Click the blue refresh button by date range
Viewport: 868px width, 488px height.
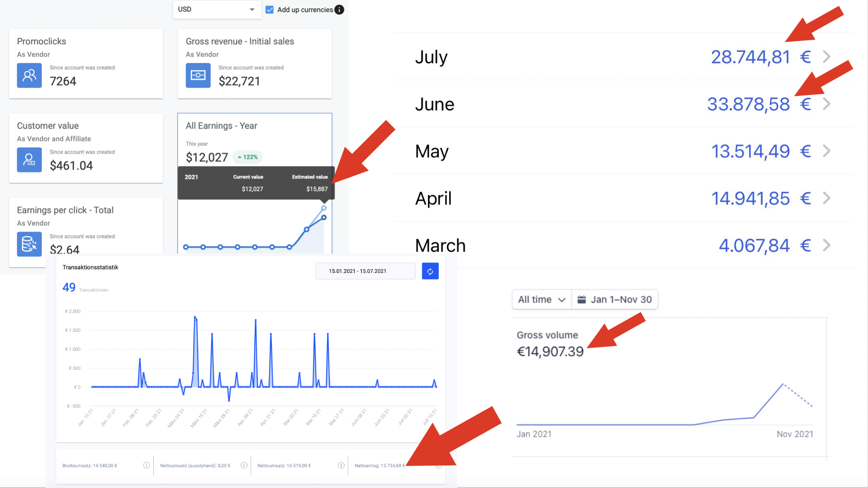(430, 271)
